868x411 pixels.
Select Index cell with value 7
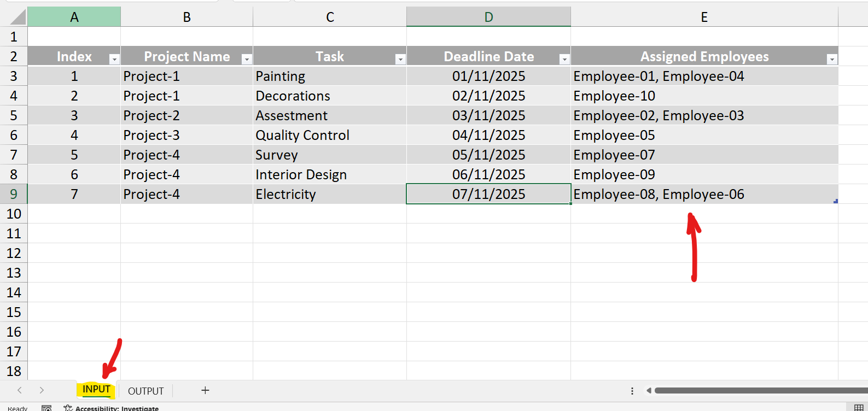[74, 194]
